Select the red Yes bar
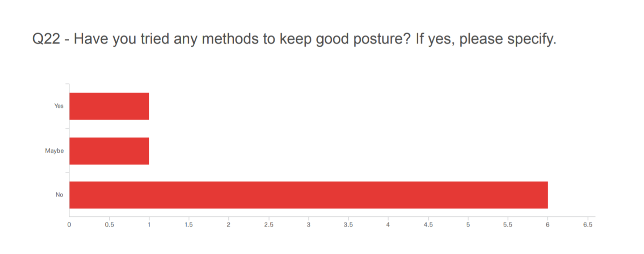Screen dimensions: 644x254 [109, 106]
